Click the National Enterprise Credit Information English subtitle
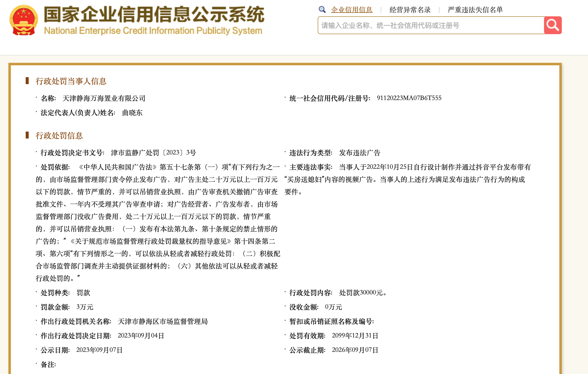This screenshot has width=588, height=374. (x=153, y=31)
